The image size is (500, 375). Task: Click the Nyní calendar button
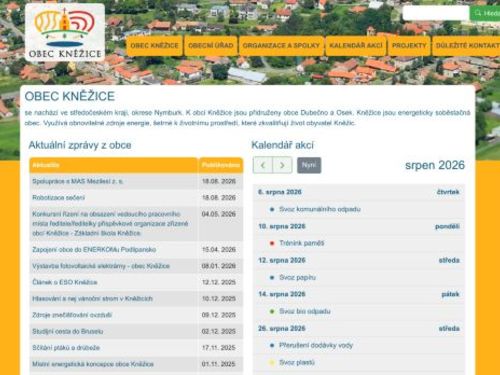(309, 165)
